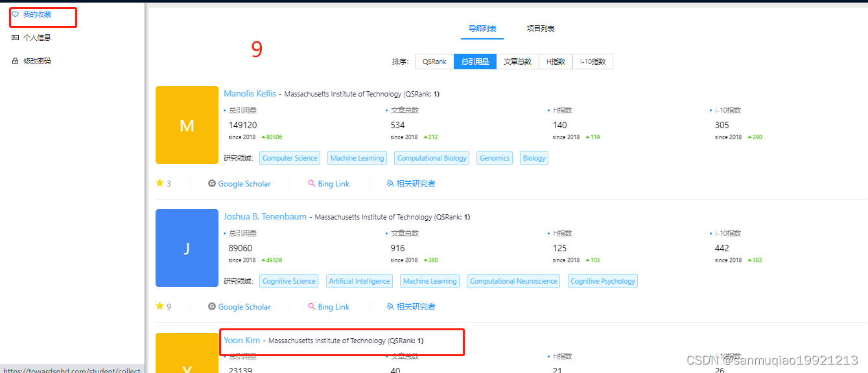868x373 pixels.
Task: Open 我的收藏 in sidebar
Action: click(x=37, y=14)
